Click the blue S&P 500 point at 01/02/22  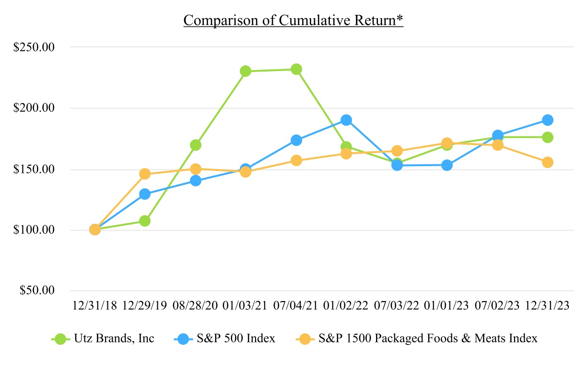[346, 120]
